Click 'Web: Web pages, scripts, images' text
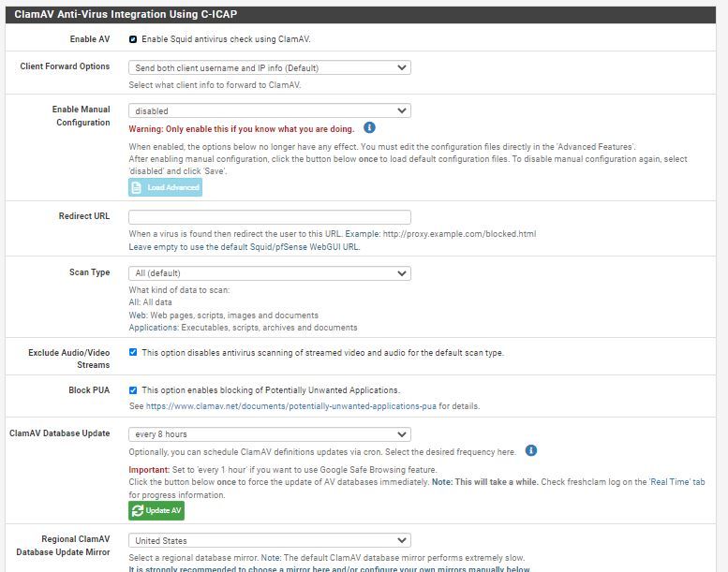Image resolution: width=728 pixels, height=572 pixels. tap(223, 315)
